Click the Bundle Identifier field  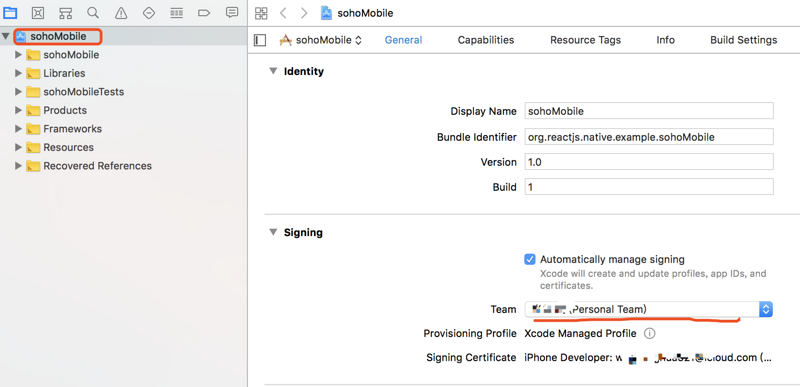pyautogui.click(x=649, y=137)
